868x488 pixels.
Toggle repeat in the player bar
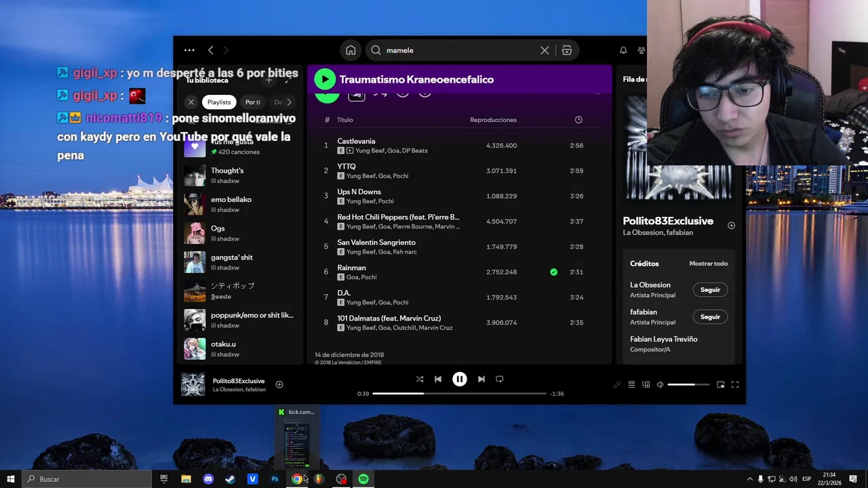(x=500, y=379)
